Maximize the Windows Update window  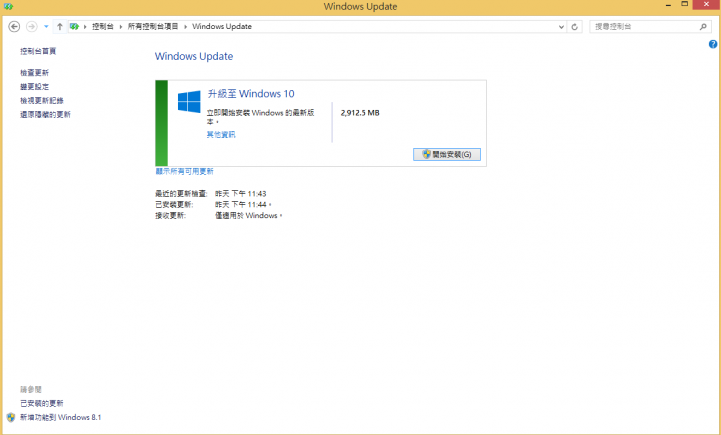click(x=685, y=5)
